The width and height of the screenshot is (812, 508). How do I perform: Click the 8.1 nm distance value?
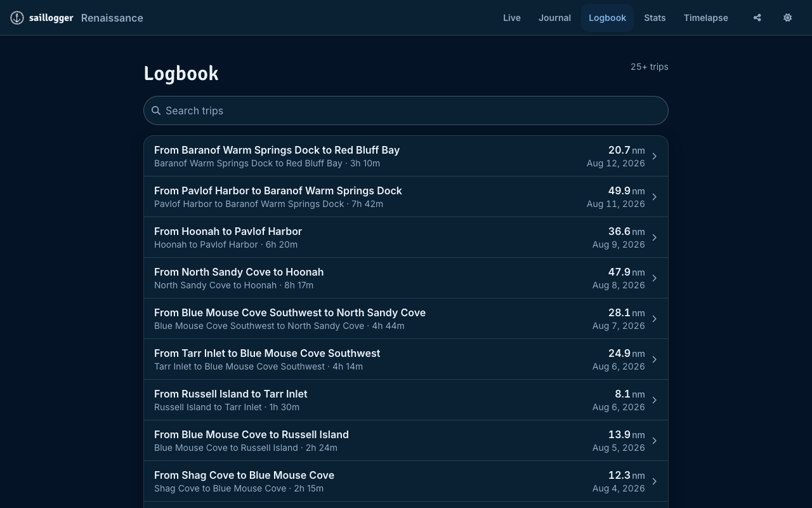629,394
